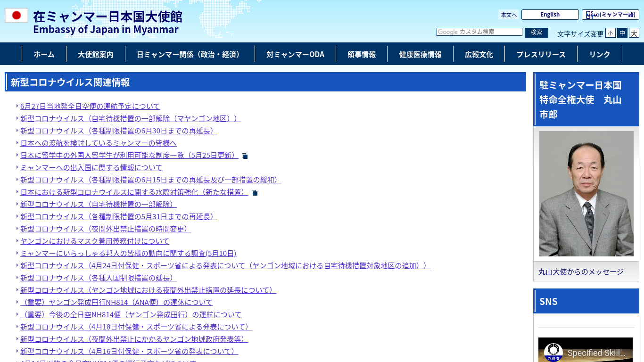The image size is (644, 362).
Task: Open 今後の全日空NH814便の運航について link
Action: tap(131, 315)
